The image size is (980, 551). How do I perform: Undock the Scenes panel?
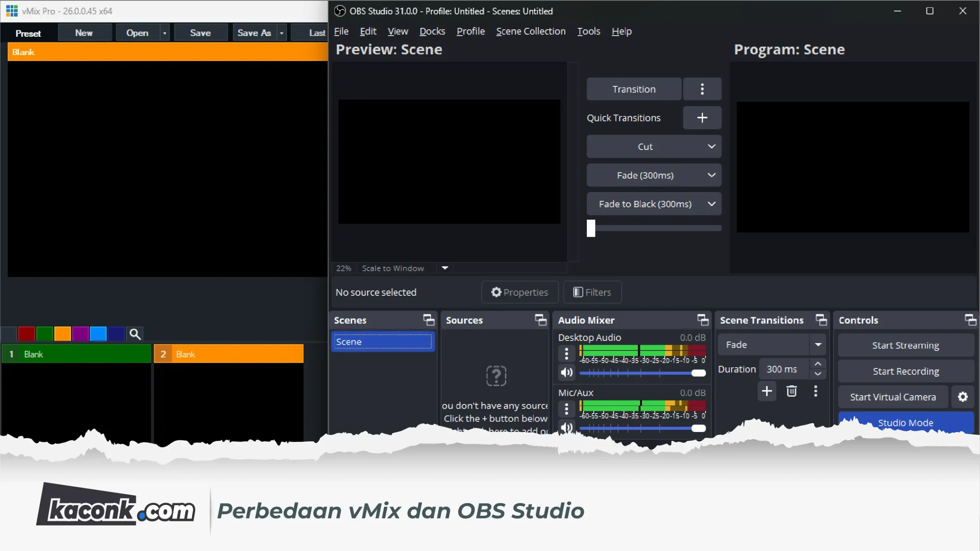(x=429, y=320)
